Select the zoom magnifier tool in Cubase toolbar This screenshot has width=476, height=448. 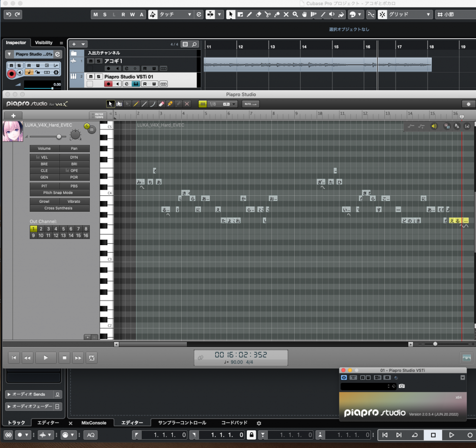pyautogui.click(x=295, y=14)
